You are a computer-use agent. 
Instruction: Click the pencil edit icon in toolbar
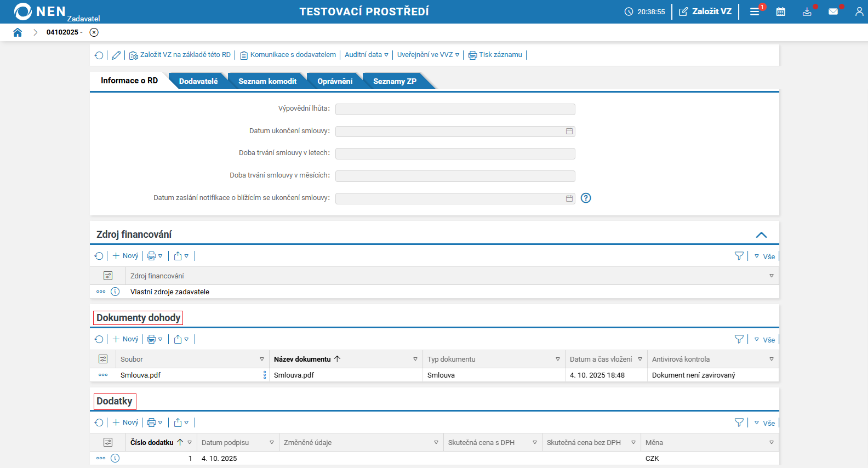pos(116,55)
